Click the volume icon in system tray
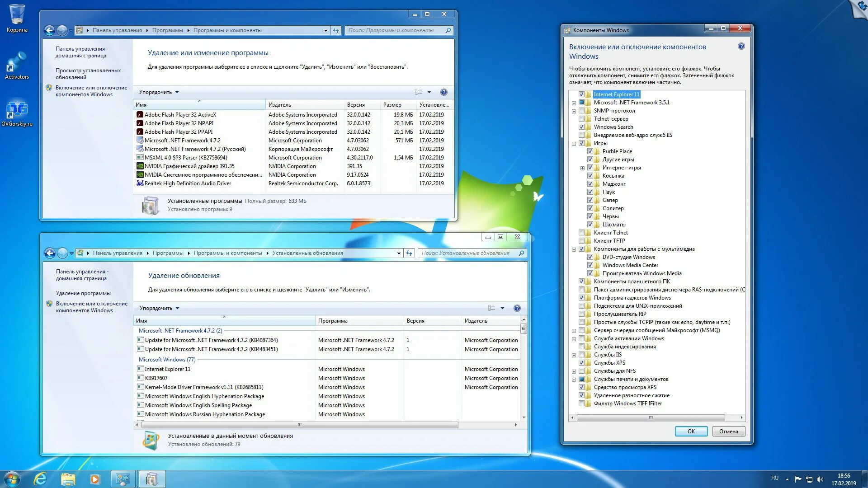 pyautogui.click(x=820, y=479)
